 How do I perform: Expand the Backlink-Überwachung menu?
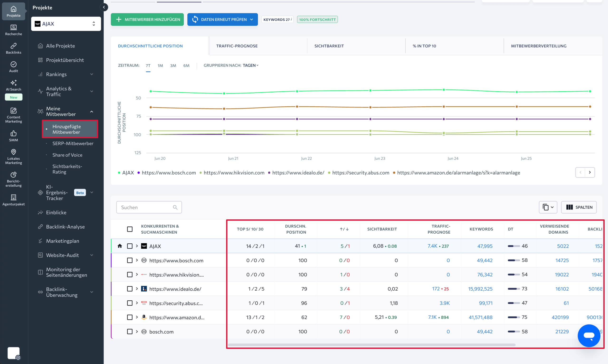pos(92,292)
